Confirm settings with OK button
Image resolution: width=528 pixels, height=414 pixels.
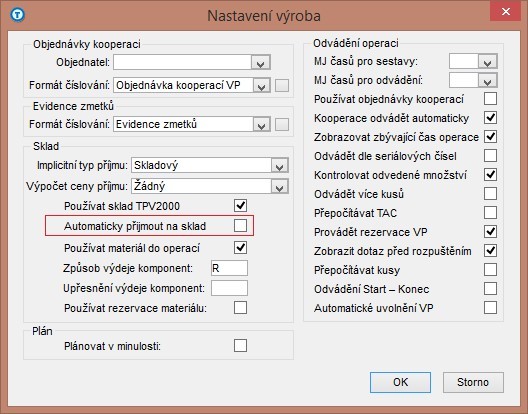point(400,382)
